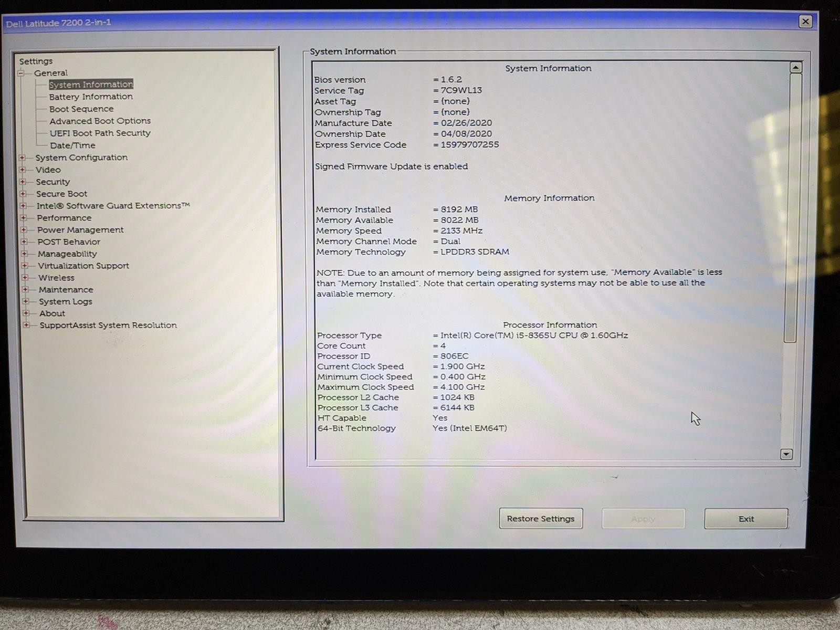Viewport: 840px width, 630px height.
Task: Expand the About node
Action: pos(26,313)
